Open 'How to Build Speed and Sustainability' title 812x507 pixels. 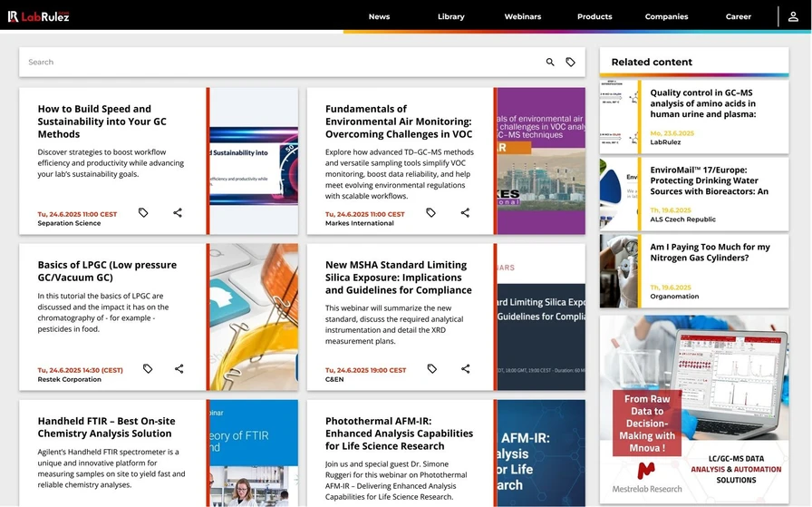click(102, 122)
